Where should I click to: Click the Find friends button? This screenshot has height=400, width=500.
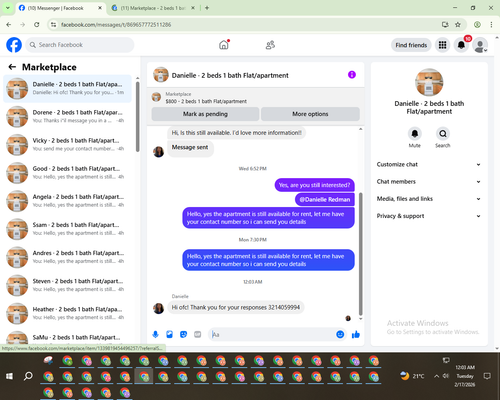[411, 45]
